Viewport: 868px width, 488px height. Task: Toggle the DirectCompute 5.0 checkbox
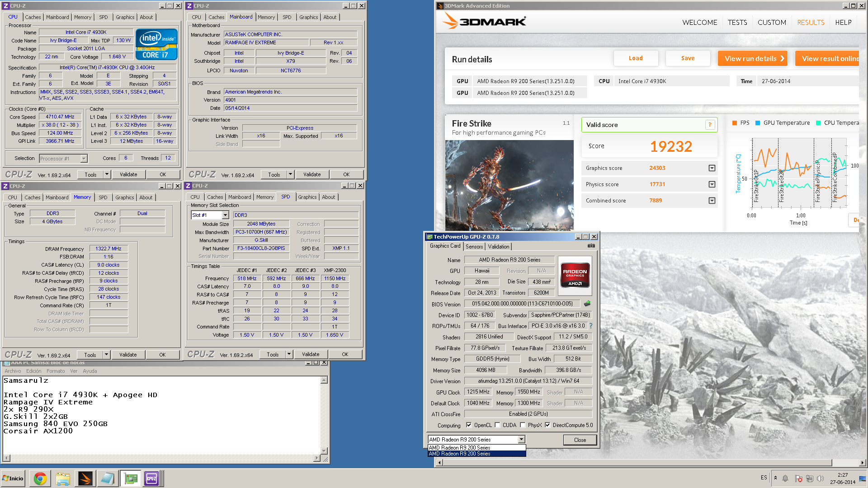click(x=547, y=425)
